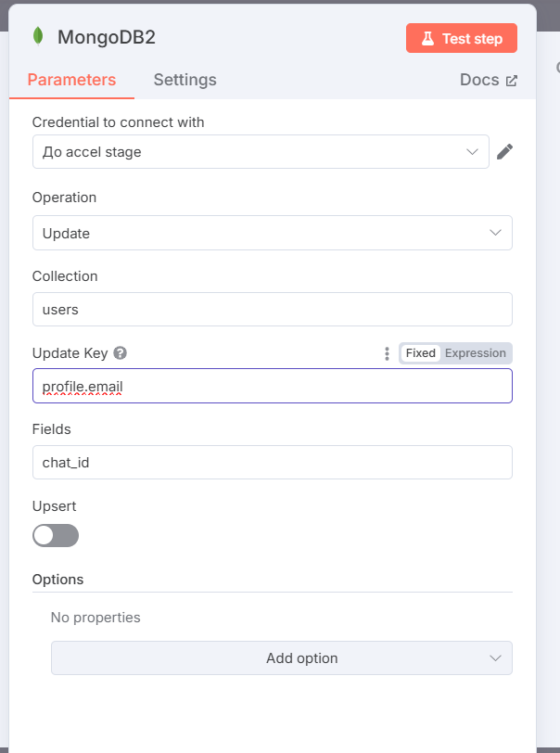Toggle the Upsert switch on
Viewport: 560px width, 753px height.
[x=56, y=535]
